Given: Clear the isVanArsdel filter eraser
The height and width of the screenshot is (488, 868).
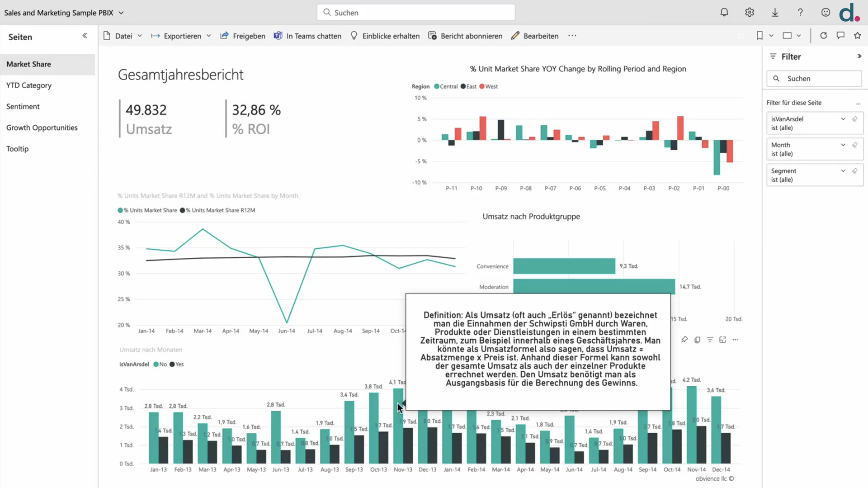Looking at the screenshot, I should 855,119.
